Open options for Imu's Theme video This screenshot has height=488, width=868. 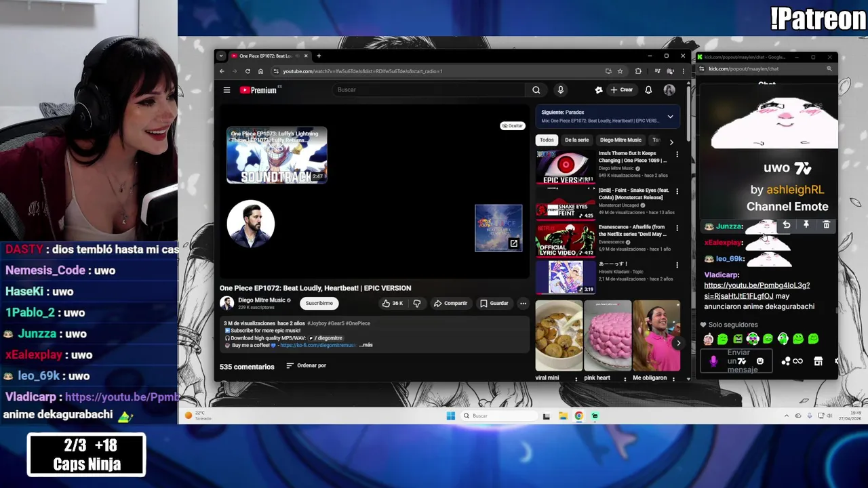point(677,155)
